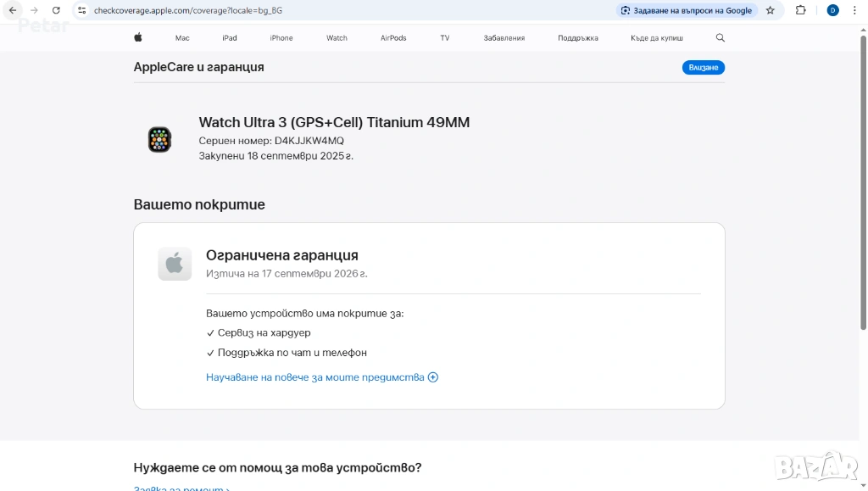Image resolution: width=868 pixels, height=491 pixels.
Task: View site information icon in address bar
Action: pyautogui.click(x=81, y=10)
